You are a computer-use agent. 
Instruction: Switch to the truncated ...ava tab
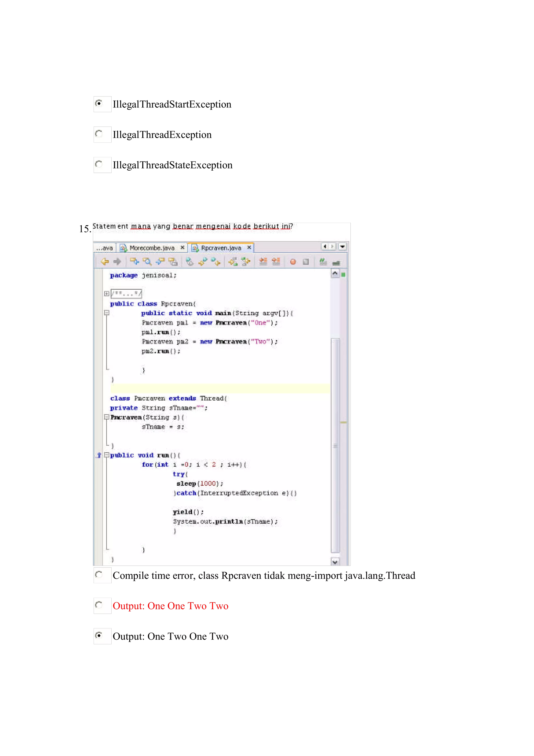105,248
